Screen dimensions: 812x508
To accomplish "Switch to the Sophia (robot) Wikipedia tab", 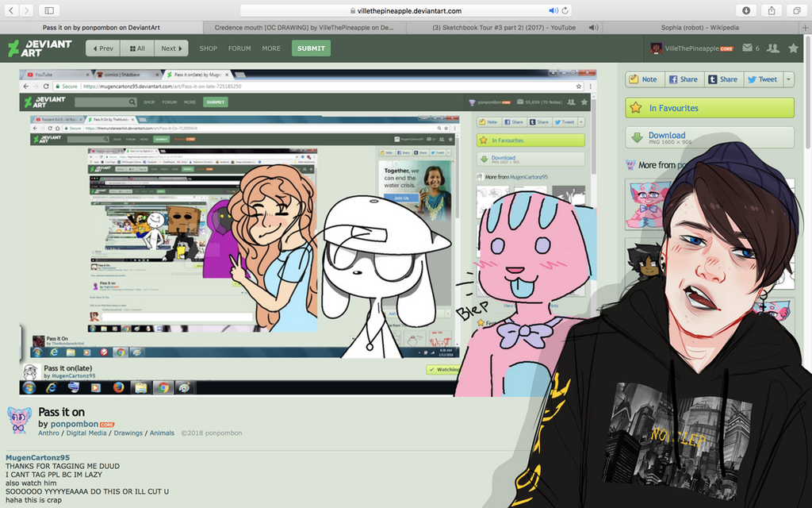I will point(700,28).
